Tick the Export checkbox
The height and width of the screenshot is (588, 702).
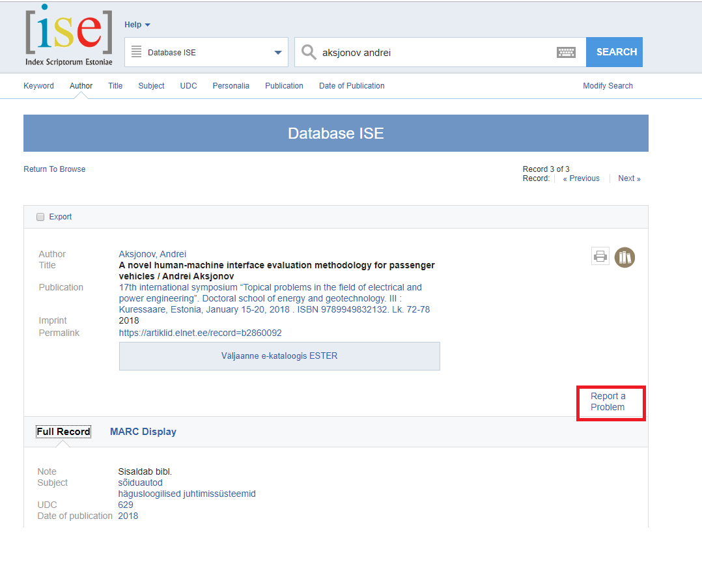(40, 217)
